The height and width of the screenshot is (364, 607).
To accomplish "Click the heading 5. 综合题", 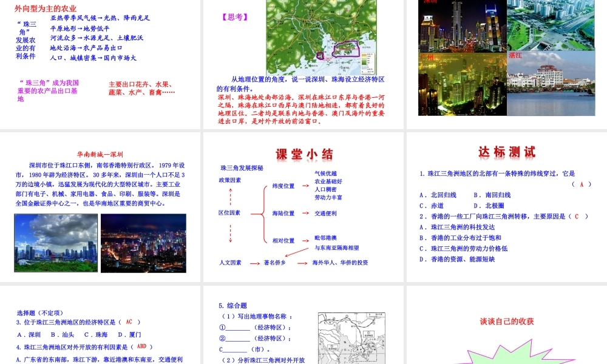I will (x=232, y=306).
